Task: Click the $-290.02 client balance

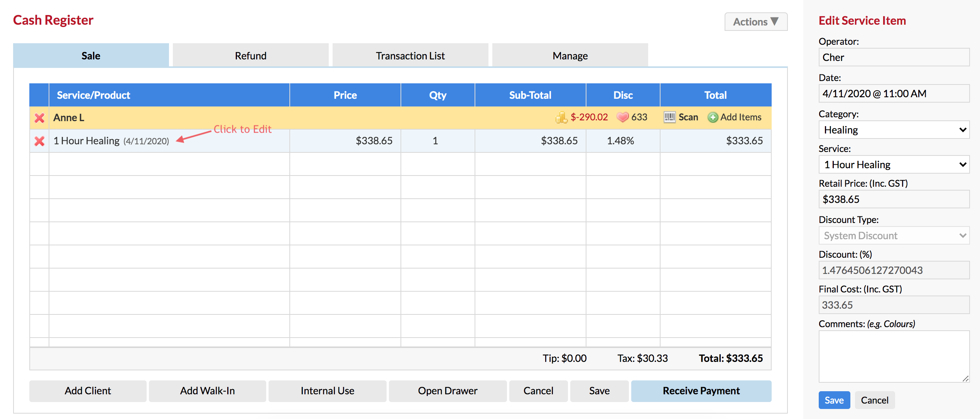Action: (589, 117)
